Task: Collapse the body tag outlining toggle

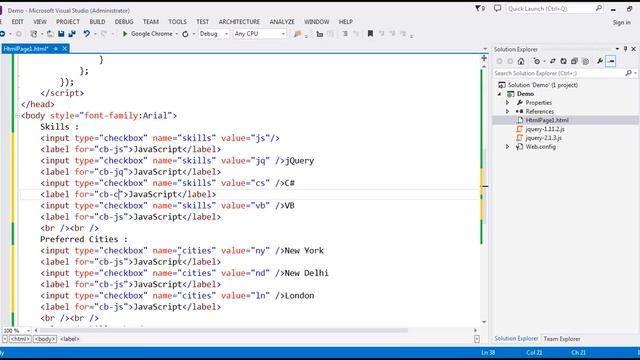Action: [18, 116]
